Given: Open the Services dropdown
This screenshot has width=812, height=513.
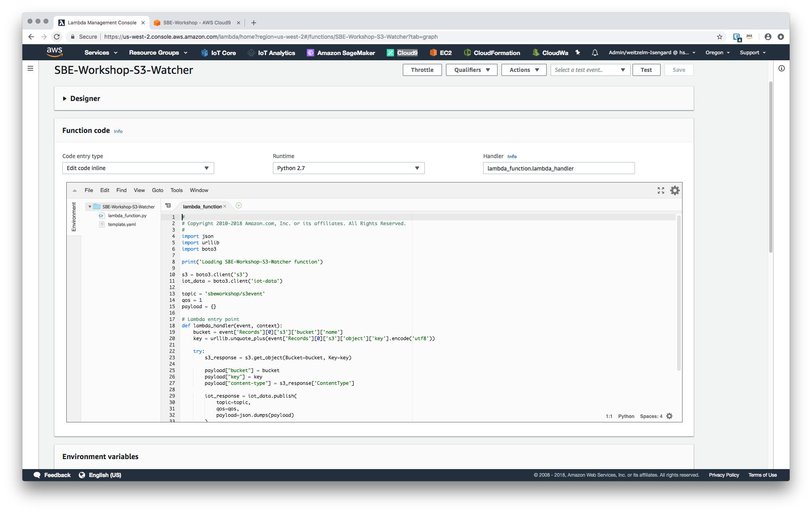Looking at the screenshot, I should 101,53.
